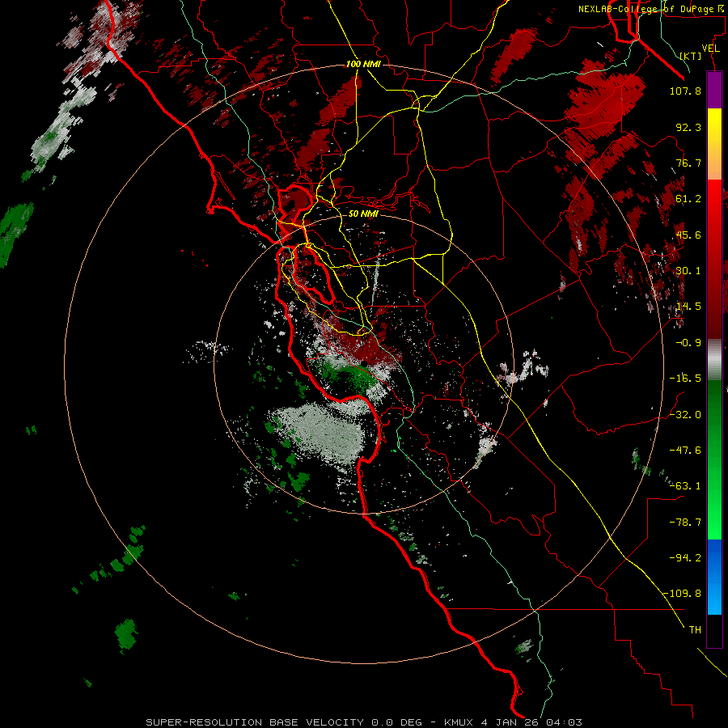Viewport: 728px width, 728px height.
Task: Pick the blue segment of the color bar
Action: (x=714, y=577)
